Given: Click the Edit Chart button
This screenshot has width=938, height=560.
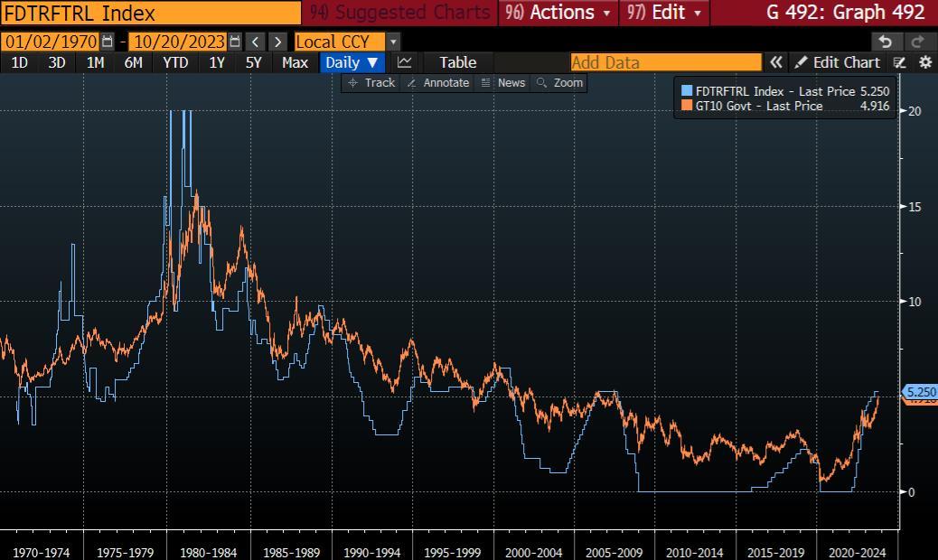Looking at the screenshot, I should coord(837,62).
